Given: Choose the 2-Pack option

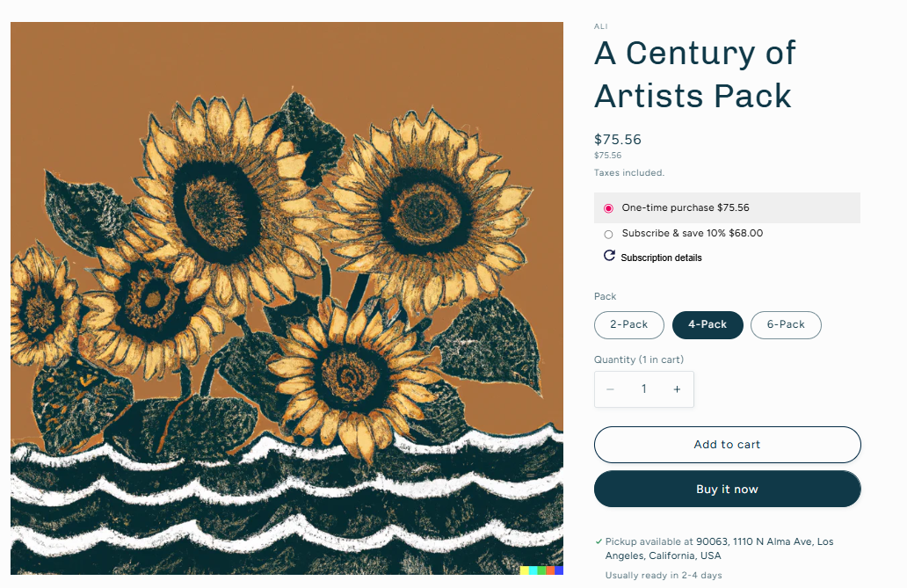Looking at the screenshot, I should tap(628, 324).
